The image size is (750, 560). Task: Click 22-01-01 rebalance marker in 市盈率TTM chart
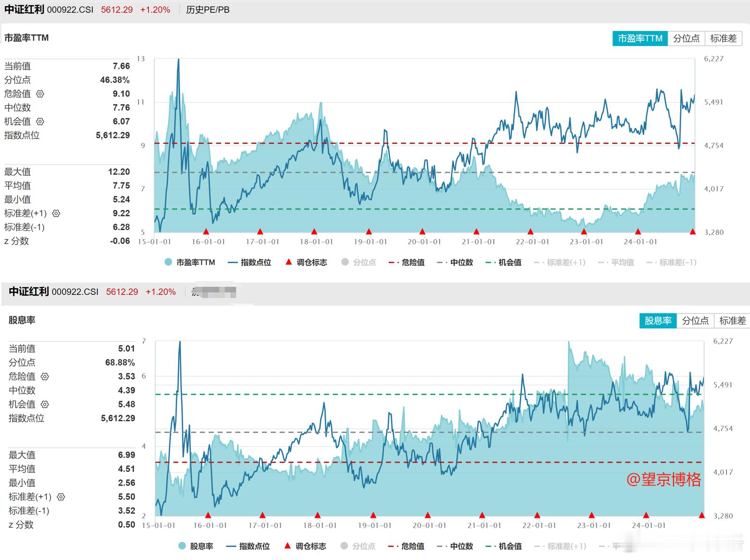(x=530, y=231)
